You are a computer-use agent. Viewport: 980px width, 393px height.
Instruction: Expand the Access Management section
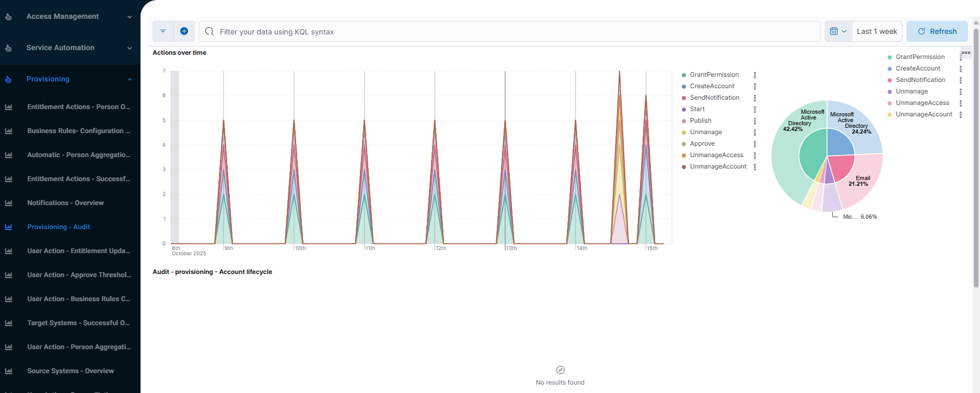(x=130, y=17)
